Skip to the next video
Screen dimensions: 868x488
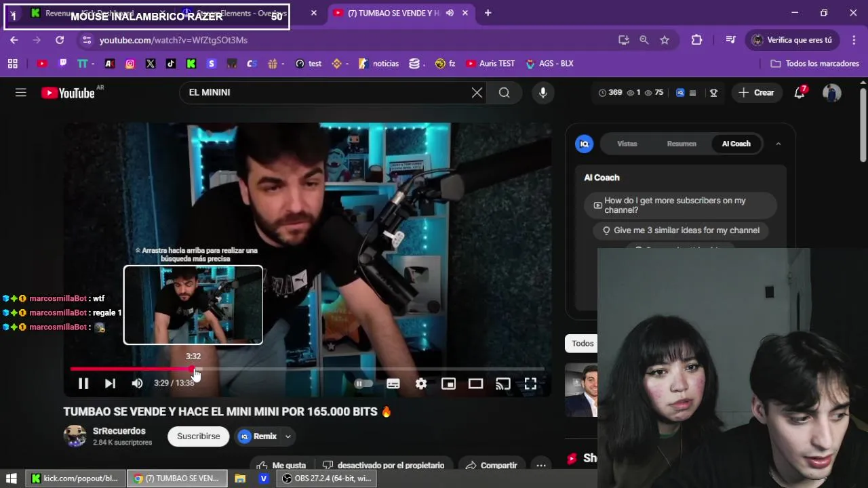110,384
